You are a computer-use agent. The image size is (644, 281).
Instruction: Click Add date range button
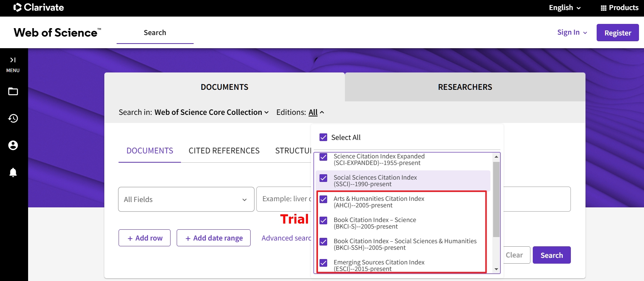214,238
